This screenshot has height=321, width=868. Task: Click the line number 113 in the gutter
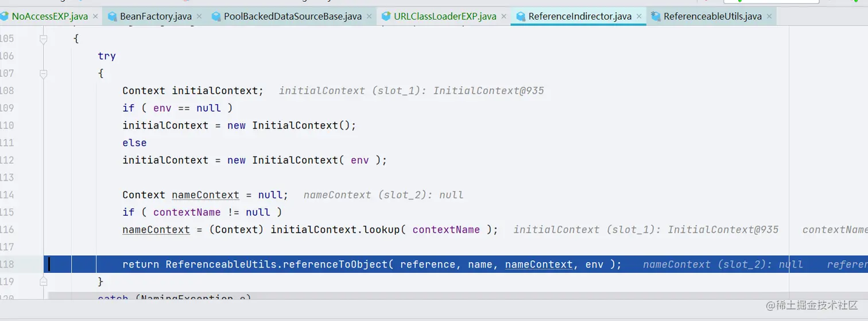coord(7,177)
